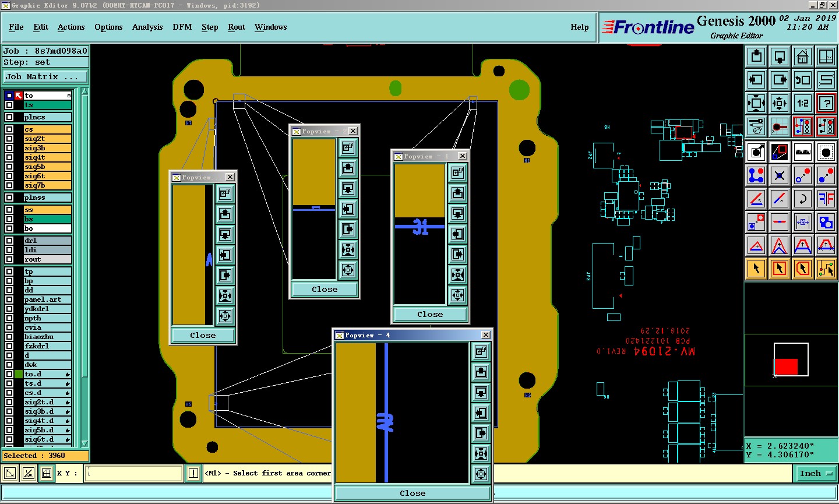Select the sig3b layer row
839x504 pixels.
48,148
